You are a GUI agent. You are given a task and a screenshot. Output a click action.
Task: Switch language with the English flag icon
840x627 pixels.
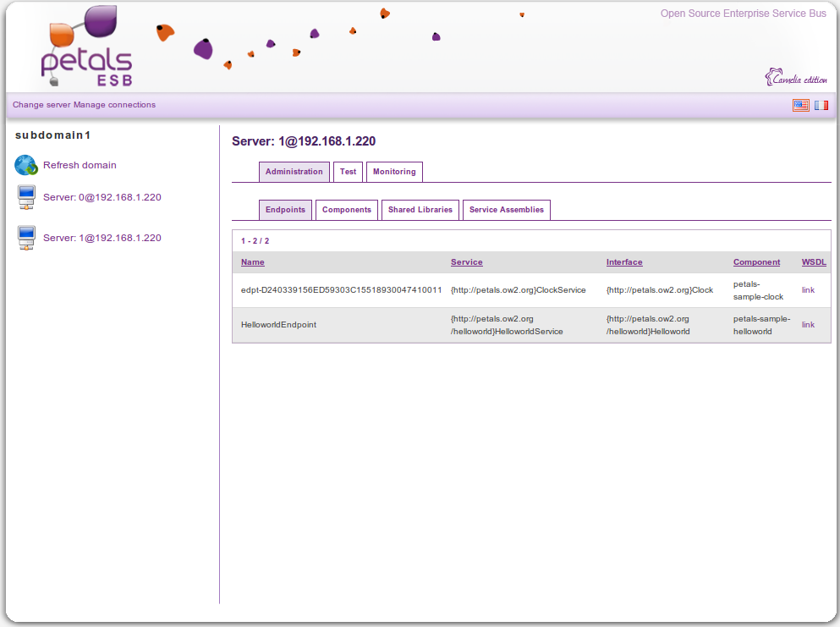(800, 105)
